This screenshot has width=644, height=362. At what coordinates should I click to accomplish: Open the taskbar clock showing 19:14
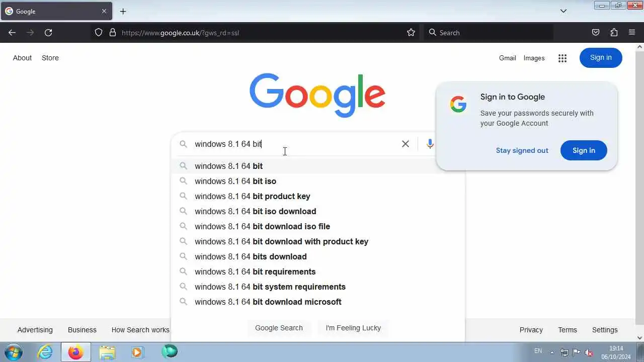click(x=616, y=352)
